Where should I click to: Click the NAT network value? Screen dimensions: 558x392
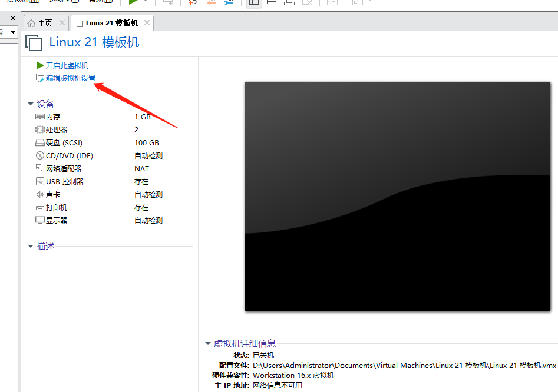click(141, 169)
